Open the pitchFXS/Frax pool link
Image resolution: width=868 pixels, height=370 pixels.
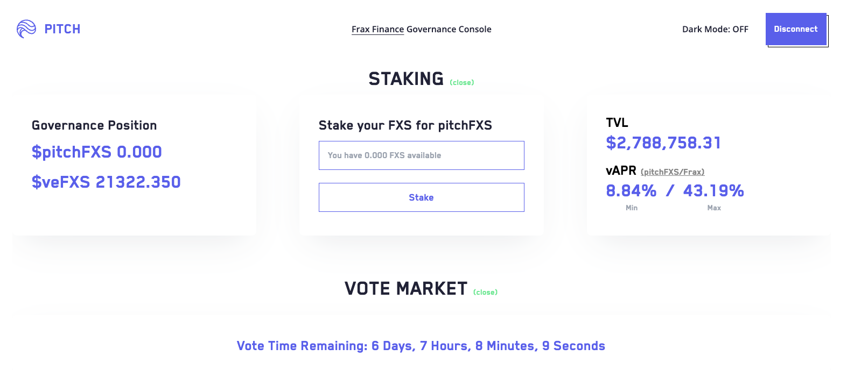(673, 172)
